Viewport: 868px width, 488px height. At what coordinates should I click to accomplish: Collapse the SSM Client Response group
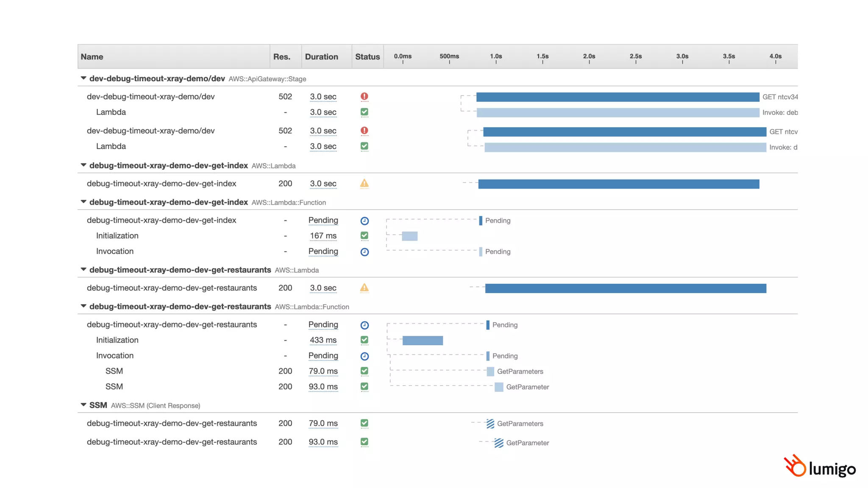pyautogui.click(x=83, y=405)
